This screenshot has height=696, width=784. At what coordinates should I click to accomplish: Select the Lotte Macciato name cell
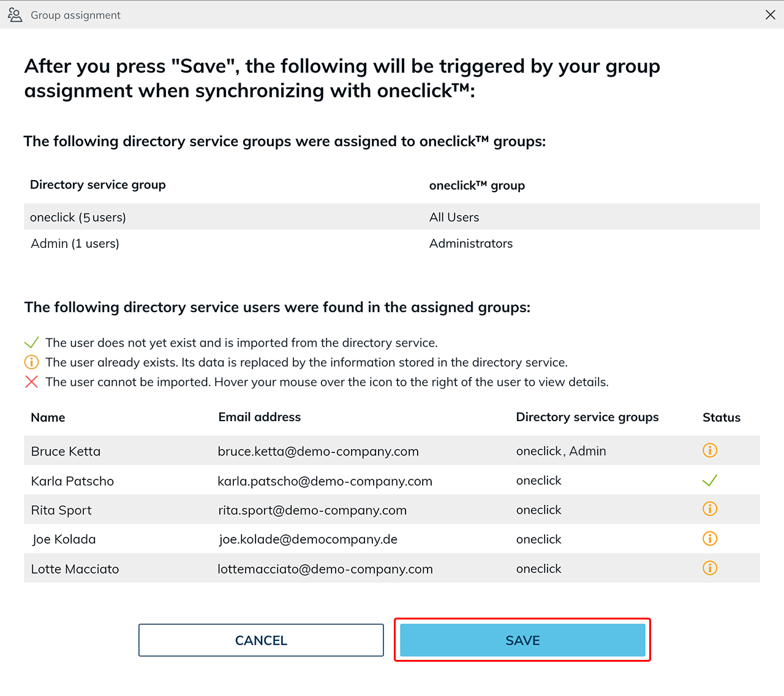click(75, 569)
